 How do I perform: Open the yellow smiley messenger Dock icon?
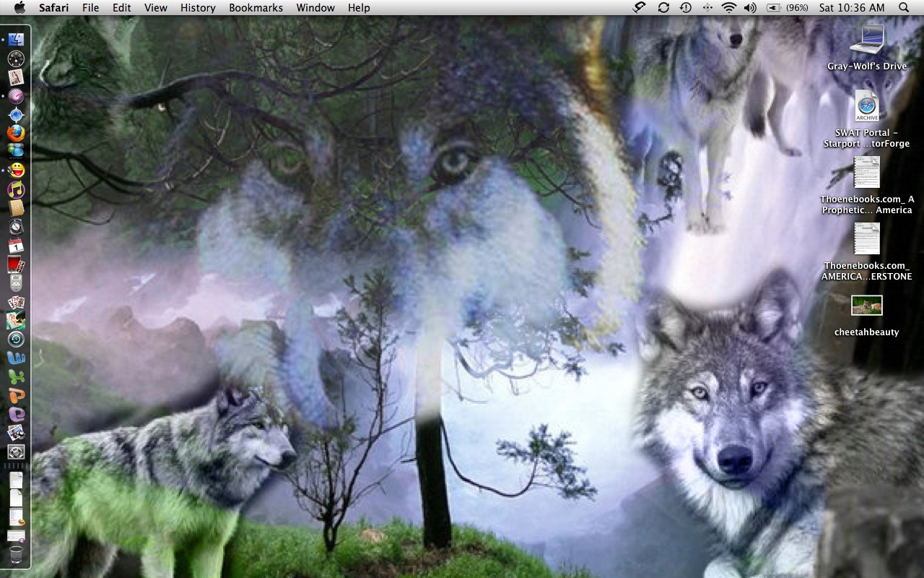[16, 171]
